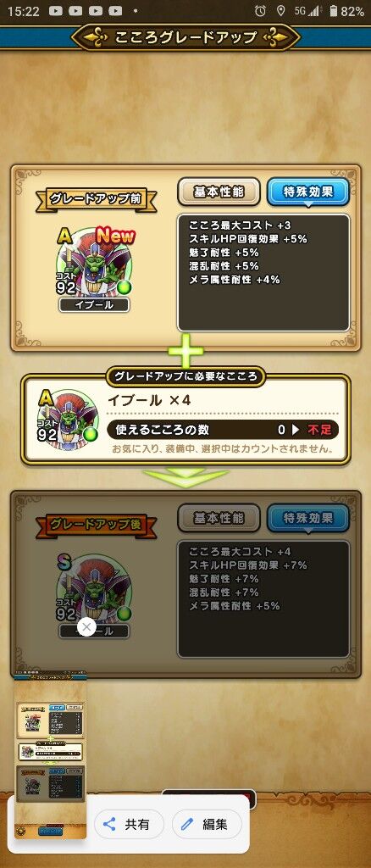Image resolution: width=371 pixels, height=868 pixels.
Task: Tap the S-rank イブール icon after grade-up
Action: (x=95, y=588)
